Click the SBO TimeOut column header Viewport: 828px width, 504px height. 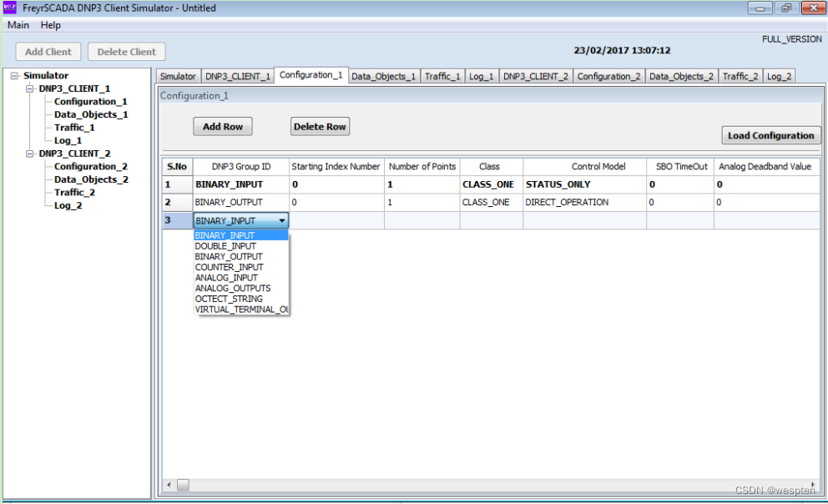[x=680, y=167]
